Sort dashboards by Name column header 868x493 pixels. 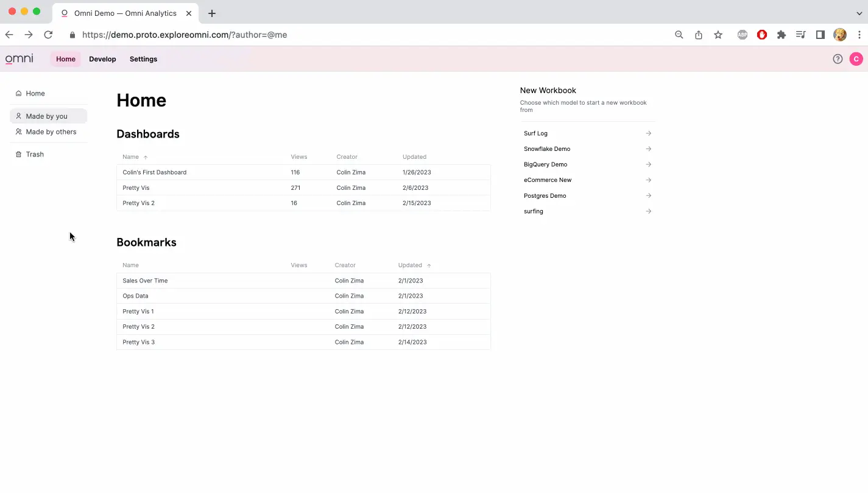131,157
